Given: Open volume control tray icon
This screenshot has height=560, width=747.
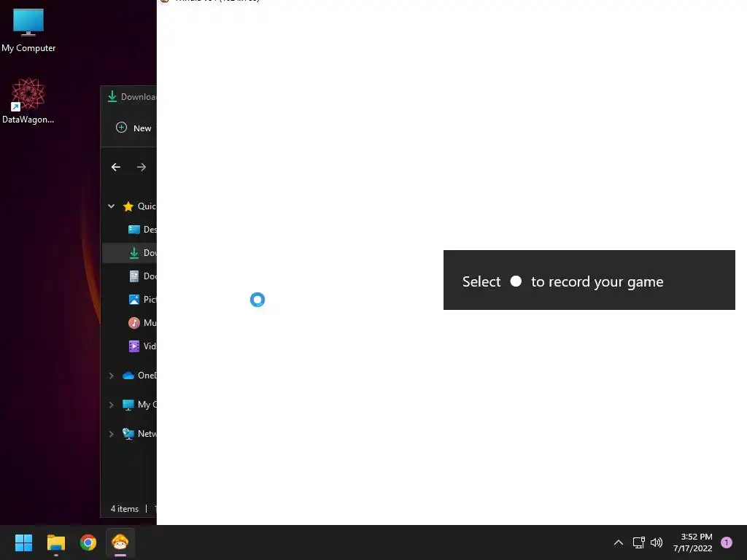Looking at the screenshot, I should click(x=657, y=542).
